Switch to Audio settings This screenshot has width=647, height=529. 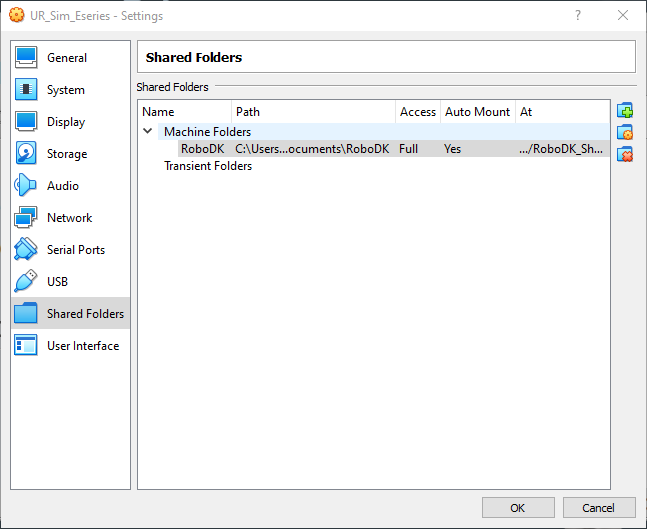click(x=63, y=186)
